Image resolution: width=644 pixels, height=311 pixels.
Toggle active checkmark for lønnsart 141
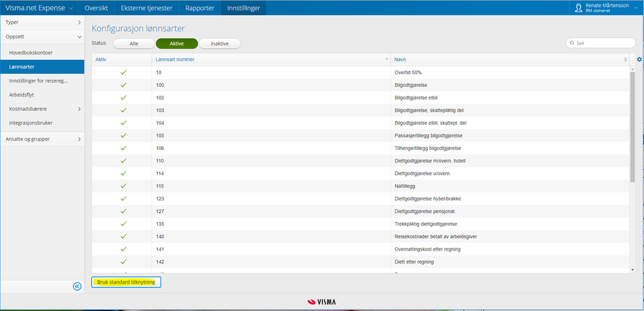tap(123, 249)
